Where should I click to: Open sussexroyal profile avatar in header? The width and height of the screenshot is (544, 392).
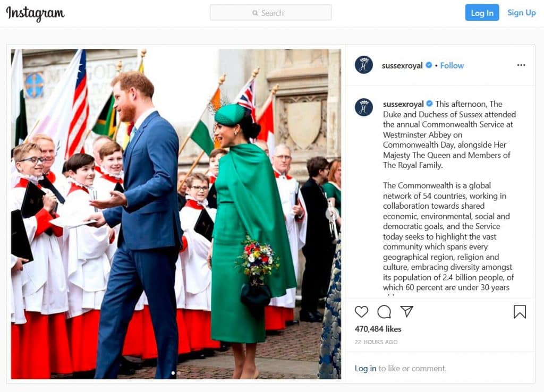pyautogui.click(x=363, y=65)
